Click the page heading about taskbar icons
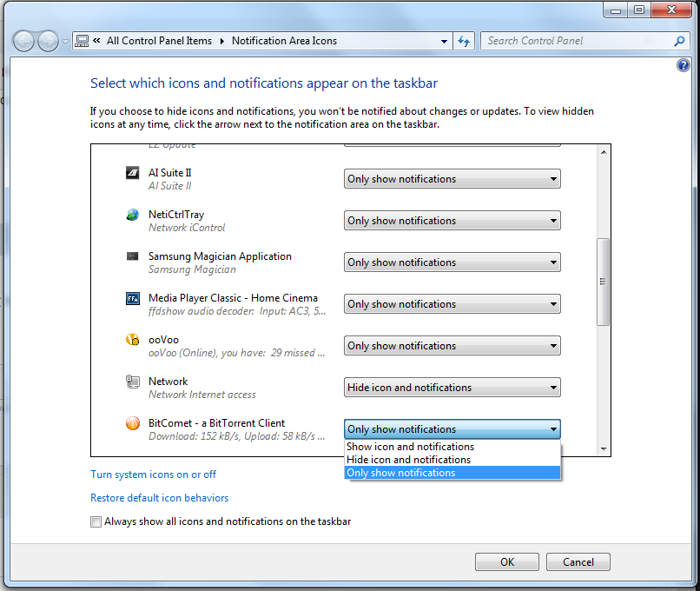 click(264, 83)
